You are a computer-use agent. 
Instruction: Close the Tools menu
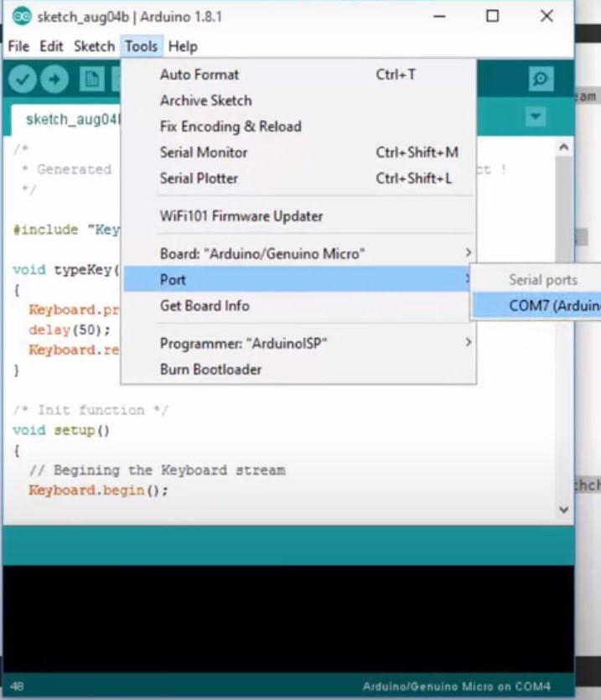coord(141,46)
